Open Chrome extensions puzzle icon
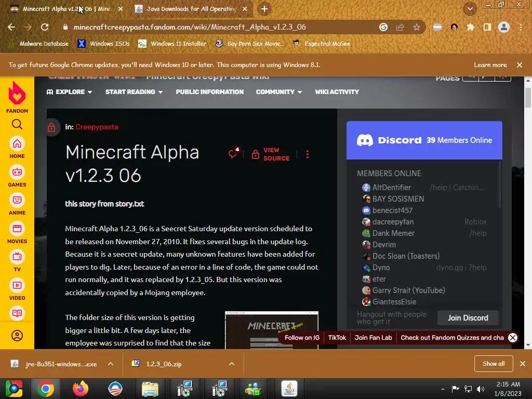This screenshot has width=532, height=399. coord(470,27)
